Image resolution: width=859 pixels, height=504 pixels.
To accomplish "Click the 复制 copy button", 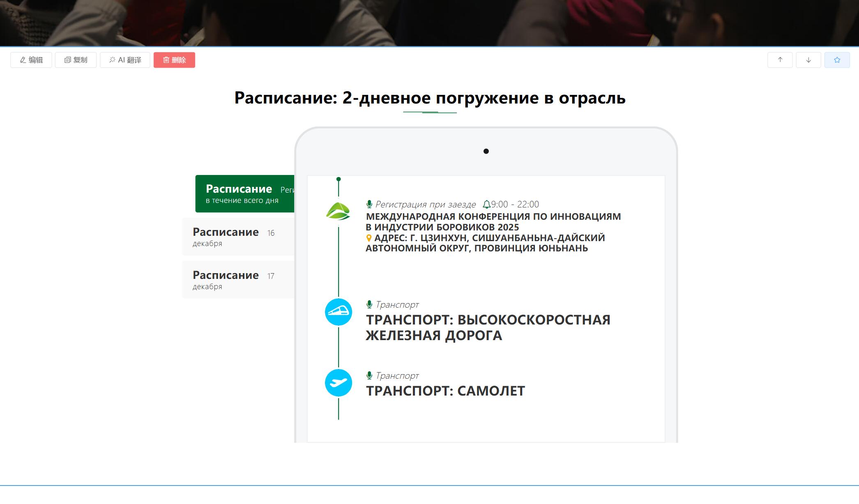I will coord(76,60).
